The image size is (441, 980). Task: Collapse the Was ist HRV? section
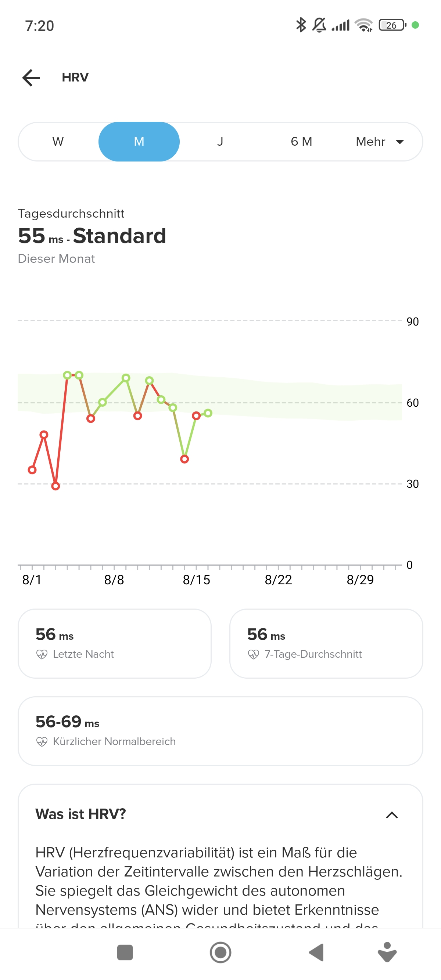click(392, 815)
